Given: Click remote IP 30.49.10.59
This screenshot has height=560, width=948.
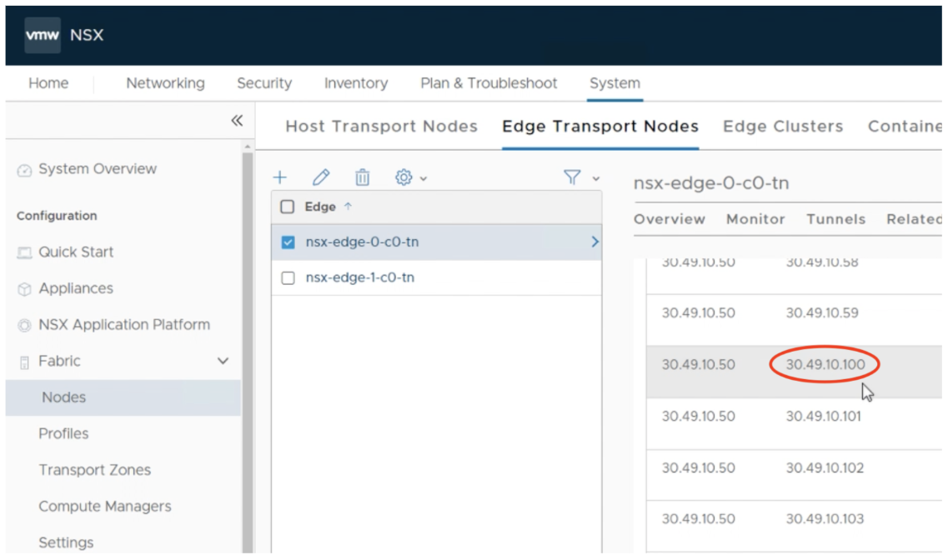Looking at the screenshot, I should 821,313.
